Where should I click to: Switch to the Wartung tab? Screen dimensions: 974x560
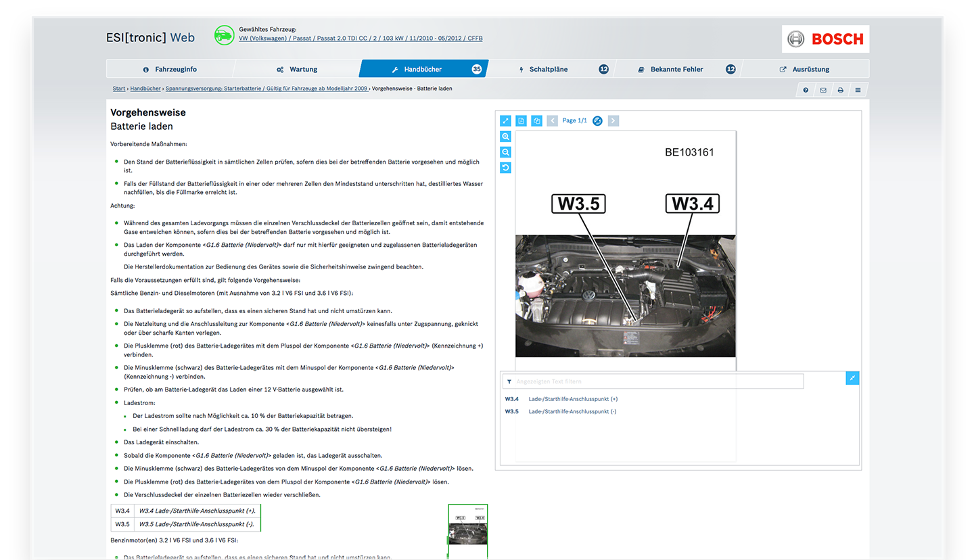(296, 69)
